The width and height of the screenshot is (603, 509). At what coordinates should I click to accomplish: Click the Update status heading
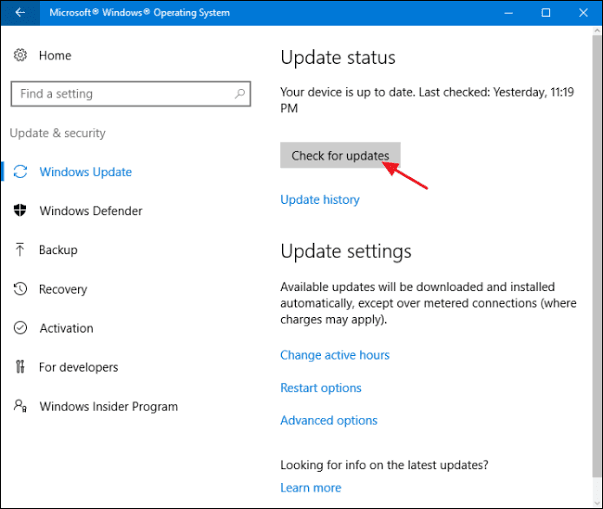(338, 58)
